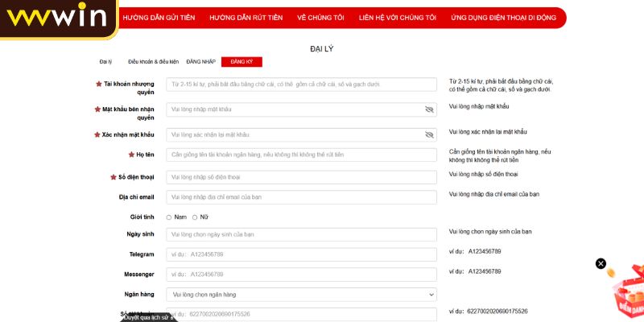Open Điều khoản & điều kiện tab
644x322 pixels.
coord(153,62)
